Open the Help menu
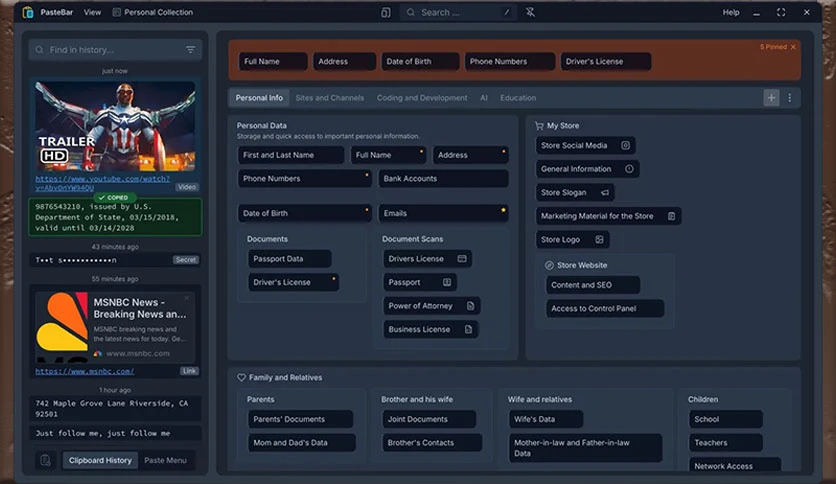The image size is (836, 484). (x=731, y=12)
